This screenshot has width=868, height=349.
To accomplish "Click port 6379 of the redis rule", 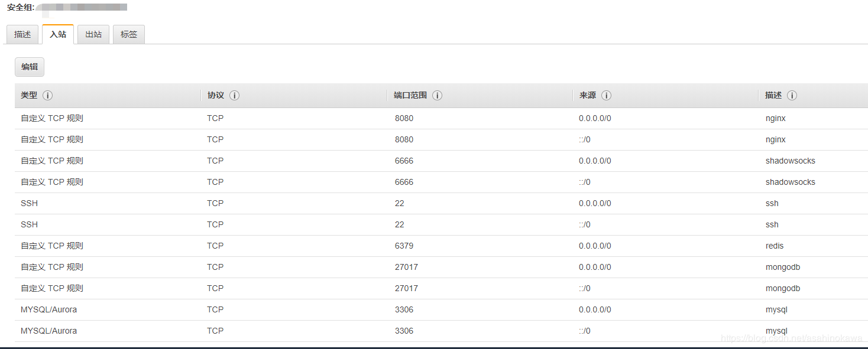I will pyautogui.click(x=404, y=246).
